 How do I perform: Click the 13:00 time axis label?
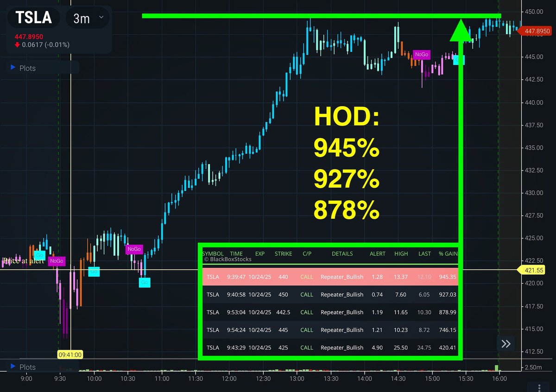pyautogui.click(x=297, y=379)
